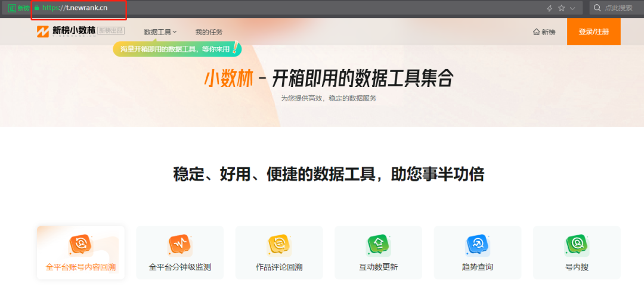Select the 作品评论回溯 label
The image size is (644, 293).
279,267
